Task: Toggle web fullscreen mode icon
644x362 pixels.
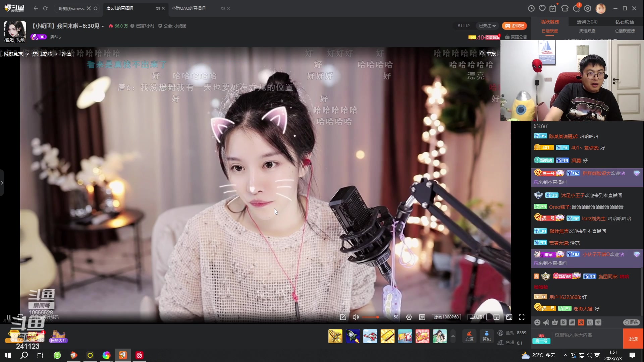Action: coord(509,317)
